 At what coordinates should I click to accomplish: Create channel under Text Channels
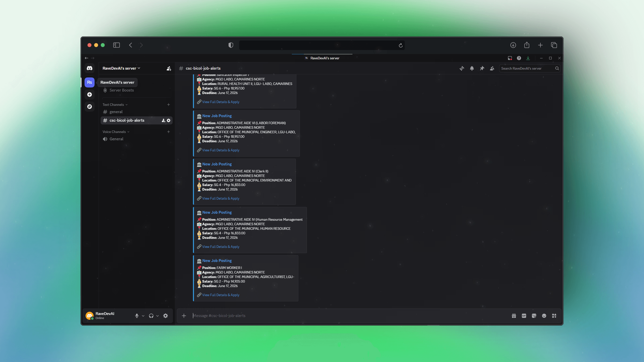[x=169, y=105]
